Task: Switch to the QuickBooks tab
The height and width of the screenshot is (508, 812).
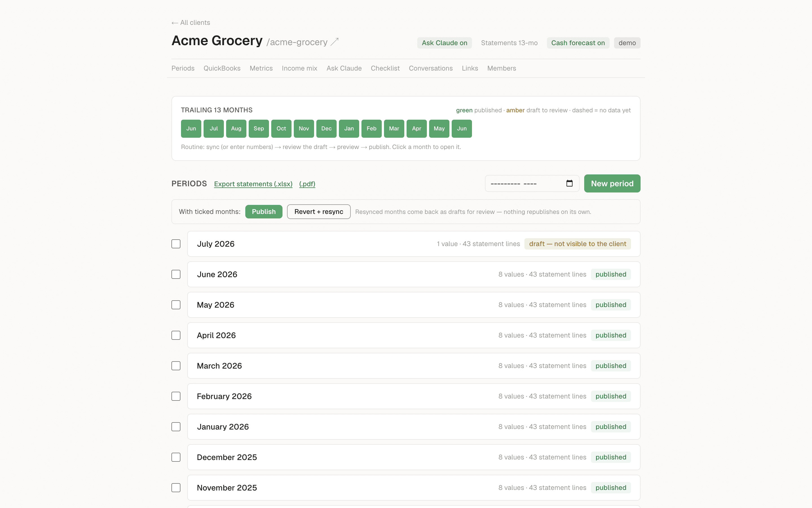Action: pyautogui.click(x=222, y=68)
